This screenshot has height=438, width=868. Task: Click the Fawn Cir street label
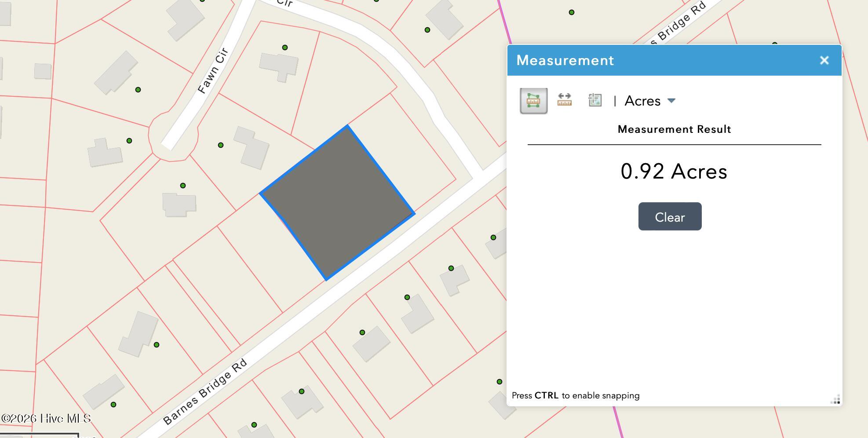(x=213, y=71)
